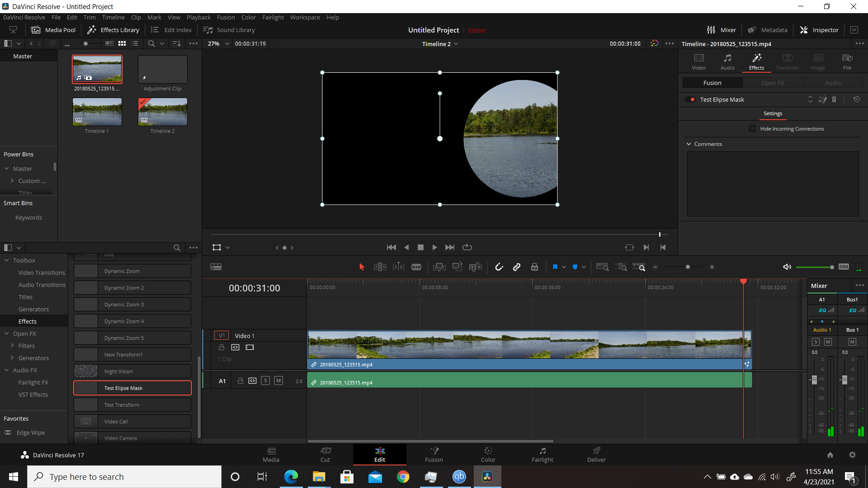The height and width of the screenshot is (488, 868).
Task: Delete Test Elipse Mask with trash icon
Action: pos(834,99)
